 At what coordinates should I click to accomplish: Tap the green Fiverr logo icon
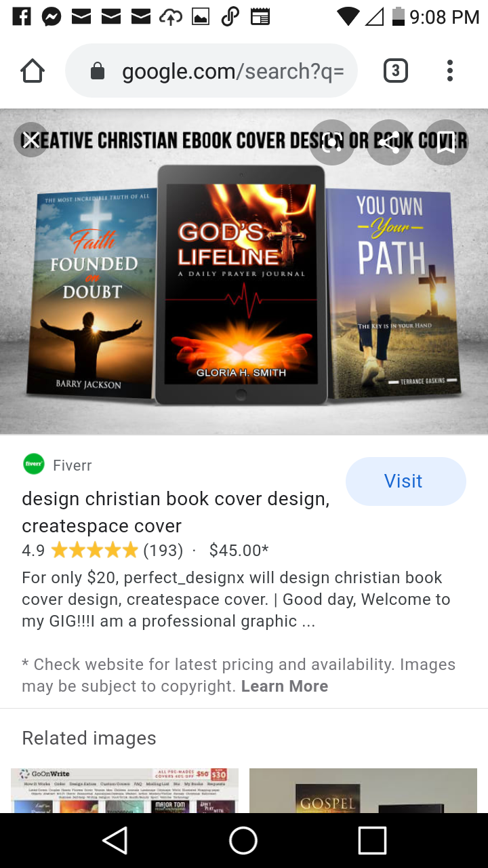pyautogui.click(x=33, y=465)
